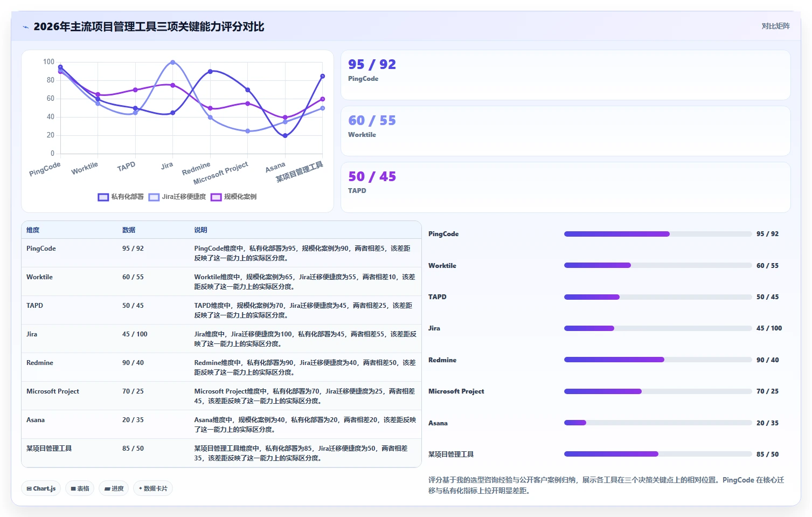The image size is (812, 517).
Task: Click the 20 / 35 table value
Action: click(133, 420)
